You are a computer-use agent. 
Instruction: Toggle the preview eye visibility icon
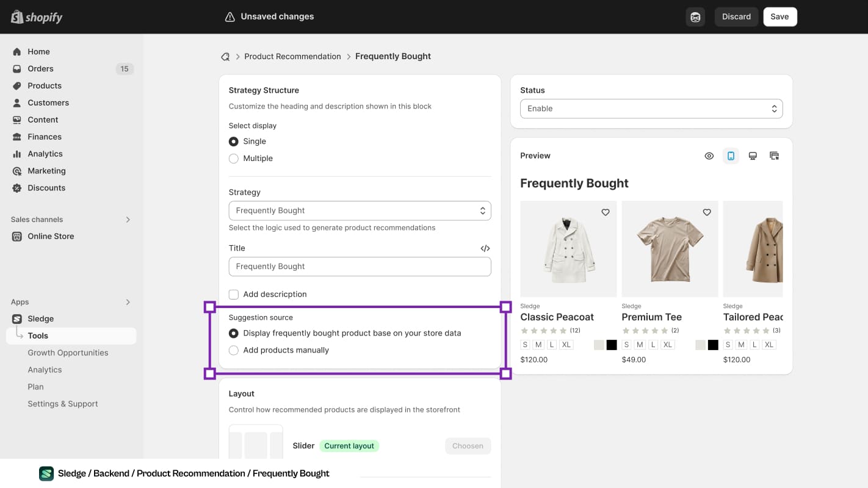tap(709, 156)
